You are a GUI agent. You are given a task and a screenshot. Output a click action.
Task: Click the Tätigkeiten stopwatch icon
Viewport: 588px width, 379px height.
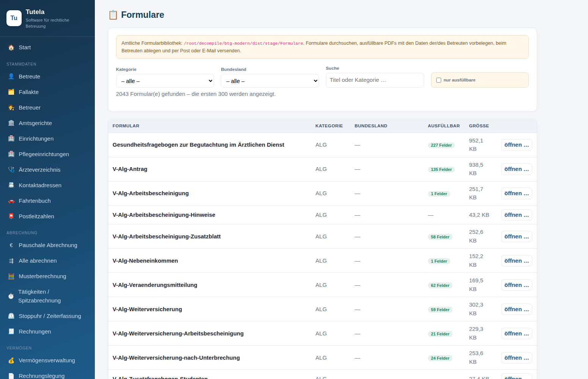click(11, 296)
